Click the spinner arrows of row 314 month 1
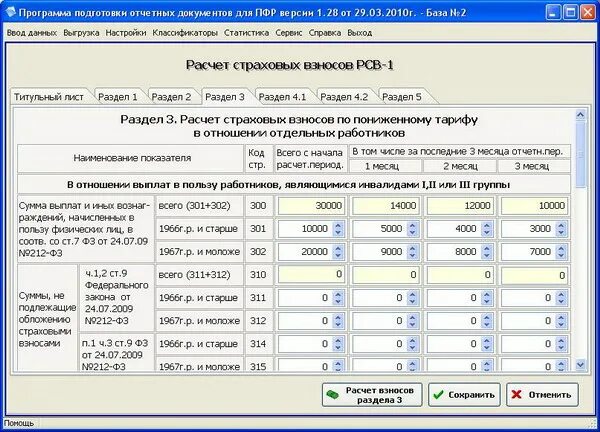The height and width of the screenshot is (432, 600). [412, 344]
